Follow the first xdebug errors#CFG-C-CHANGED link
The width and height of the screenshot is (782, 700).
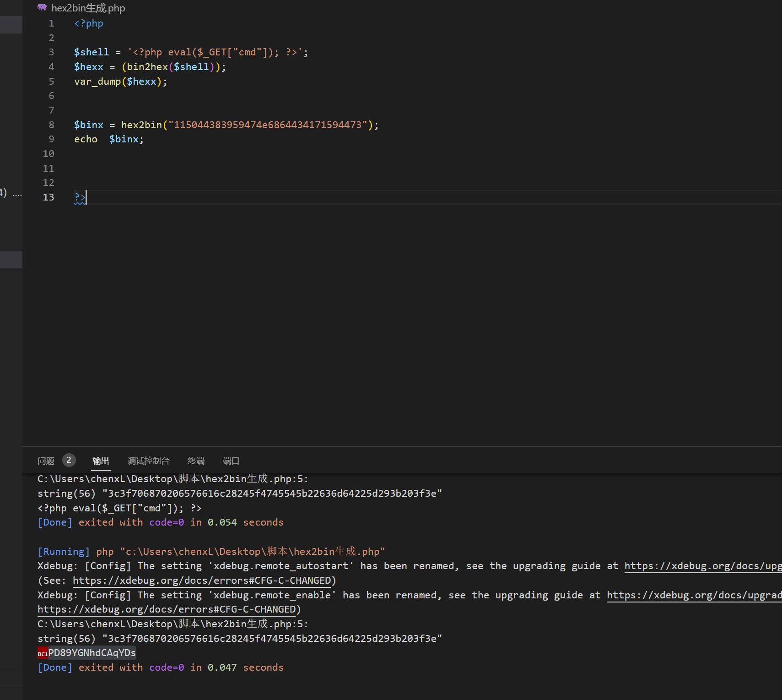(202, 581)
